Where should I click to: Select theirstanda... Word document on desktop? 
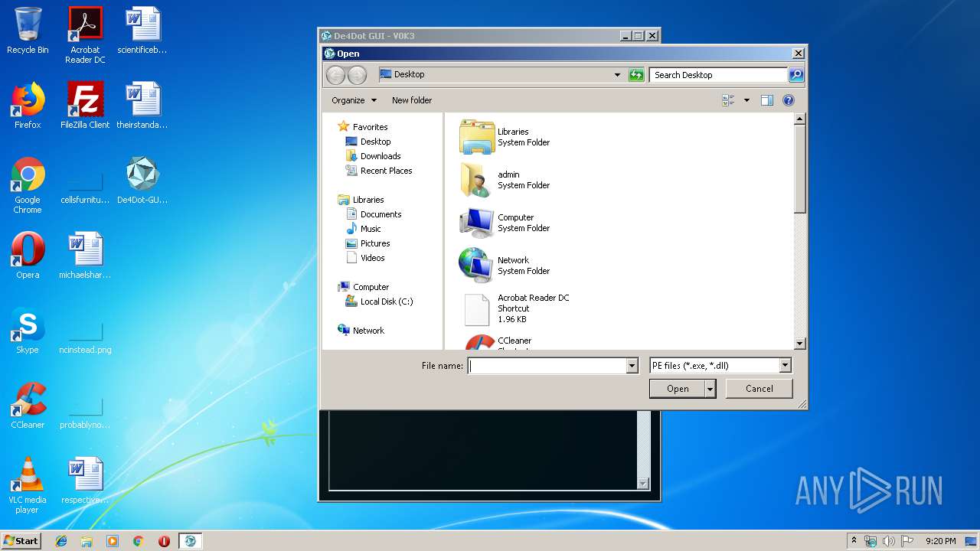tap(142, 106)
